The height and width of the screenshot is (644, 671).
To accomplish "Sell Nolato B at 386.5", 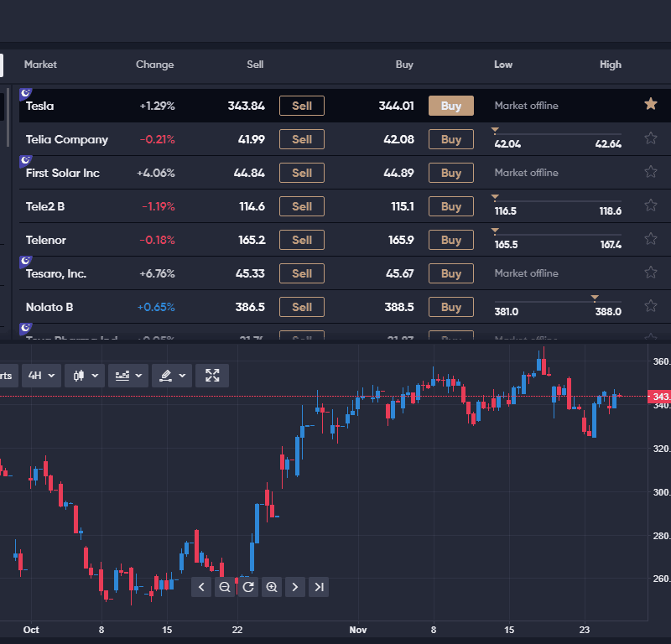I will (x=302, y=307).
